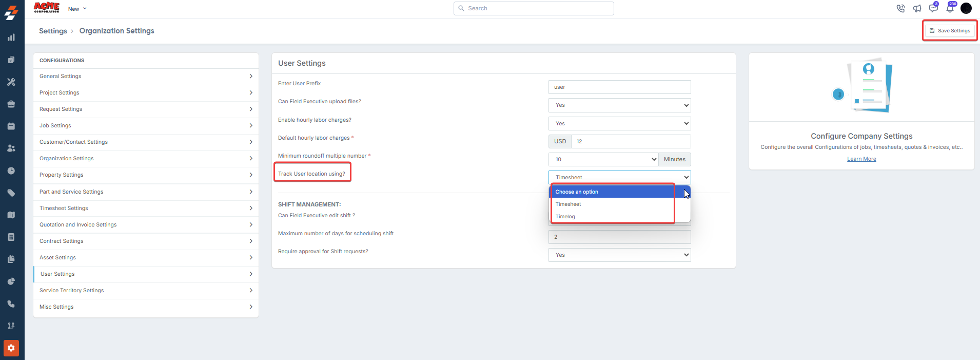
Task: Open the chat messages icon with badge 3
Action: [933, 8]
